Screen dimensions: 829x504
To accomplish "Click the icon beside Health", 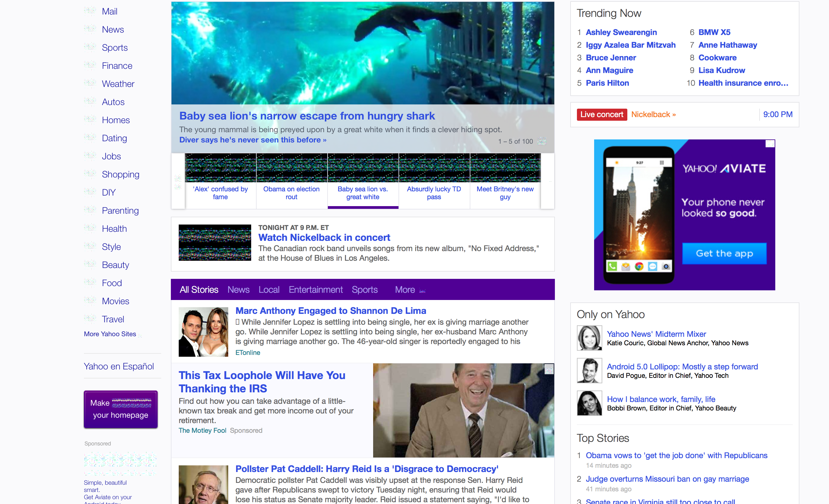I will tap(90, 229).
